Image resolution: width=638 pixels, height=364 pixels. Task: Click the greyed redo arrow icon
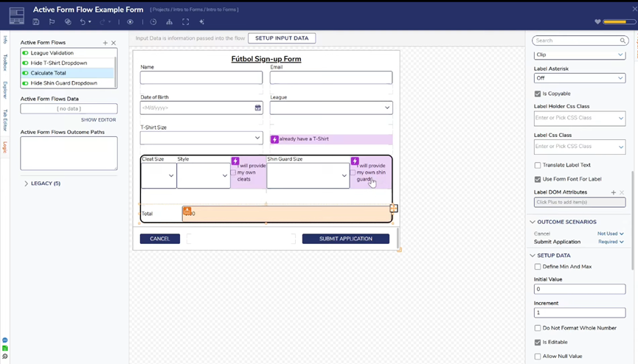(103, 22)
